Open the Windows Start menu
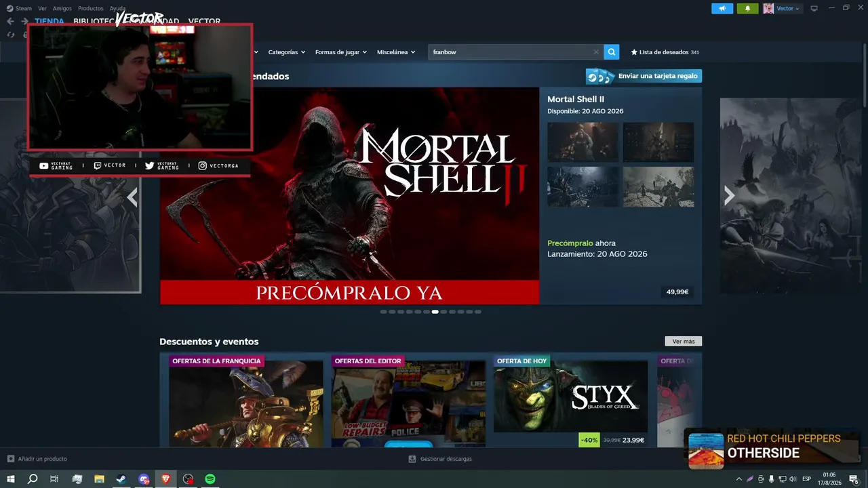This screenshot has width=868, height=488. click(11, 479)
